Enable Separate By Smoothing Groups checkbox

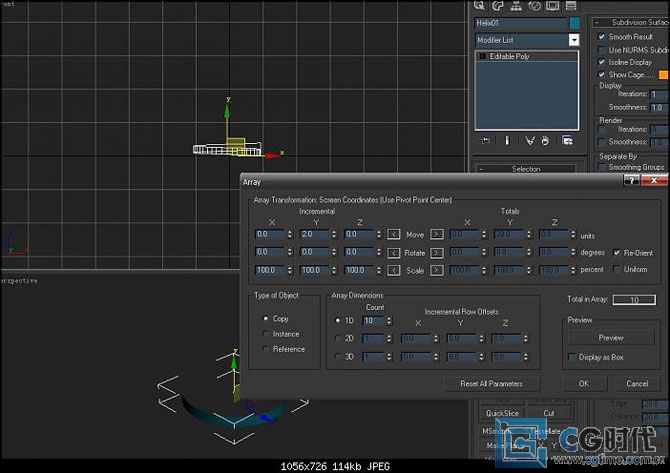tap(602, 167)
